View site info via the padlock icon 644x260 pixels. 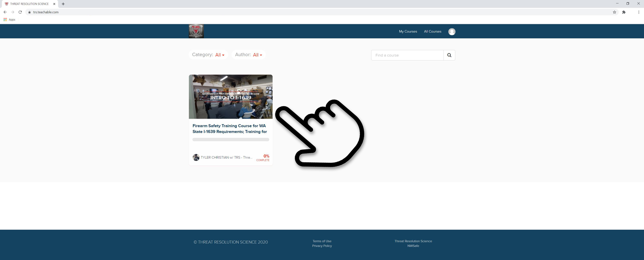click(x=29, y=12)
